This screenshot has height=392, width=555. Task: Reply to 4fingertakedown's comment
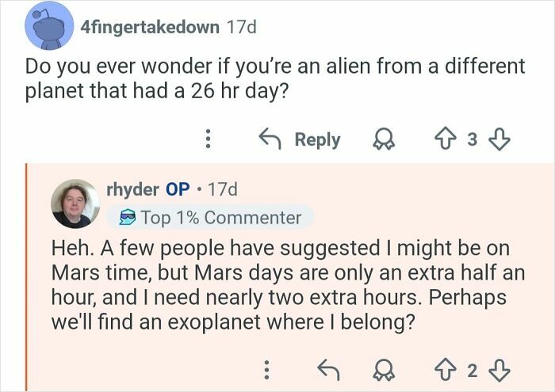click(x=300, y=139)
